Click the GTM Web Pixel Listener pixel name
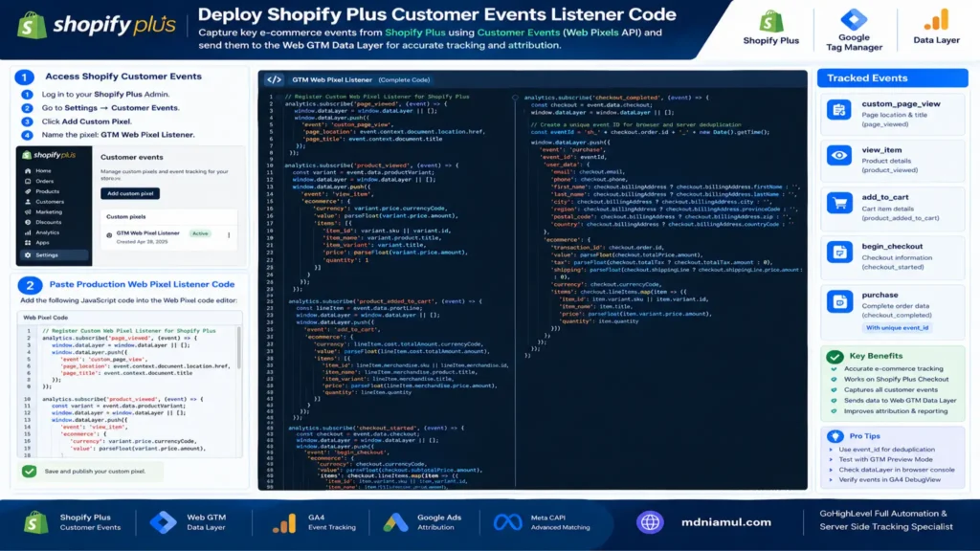The height and width of the screenshot is (551, 980). 147,233
